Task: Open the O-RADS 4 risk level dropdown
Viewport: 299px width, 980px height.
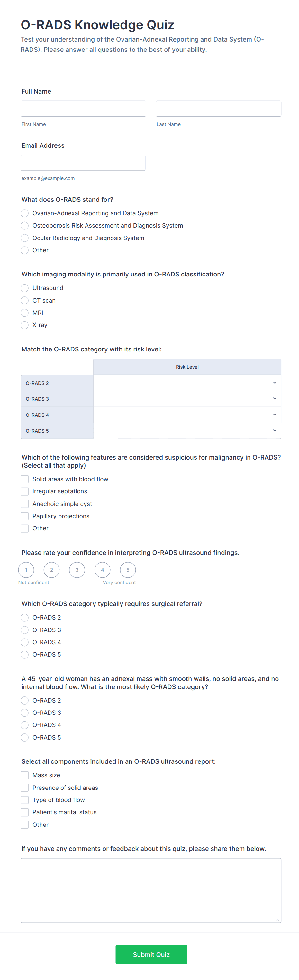Action: 187,415
